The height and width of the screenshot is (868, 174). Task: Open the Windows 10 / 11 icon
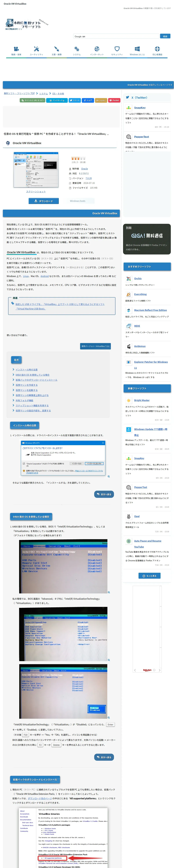click(x=137, y=49)
